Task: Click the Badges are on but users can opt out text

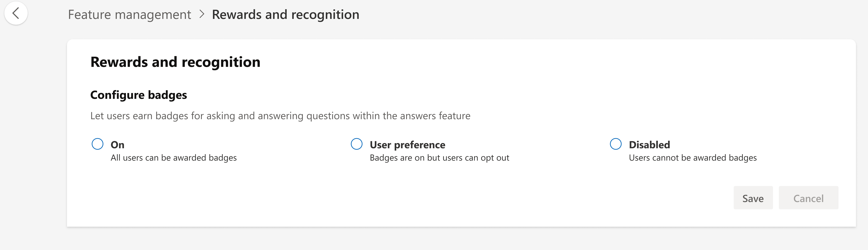Action: point(439,158)
